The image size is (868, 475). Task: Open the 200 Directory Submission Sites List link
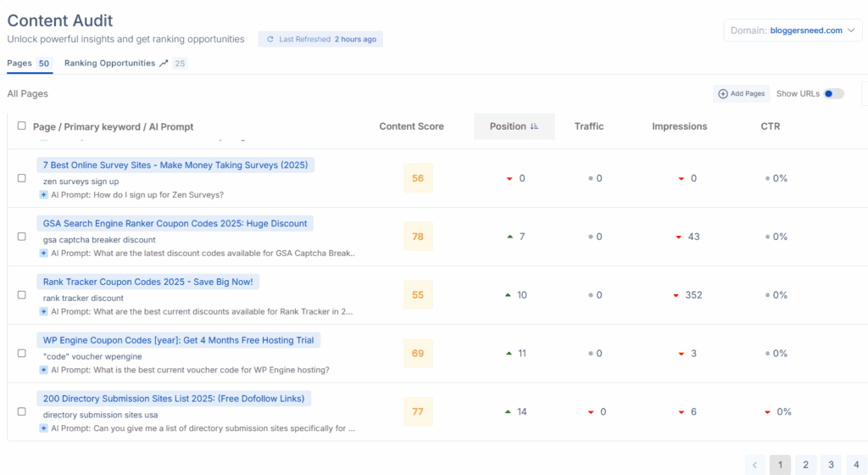(x=174, y=399)
